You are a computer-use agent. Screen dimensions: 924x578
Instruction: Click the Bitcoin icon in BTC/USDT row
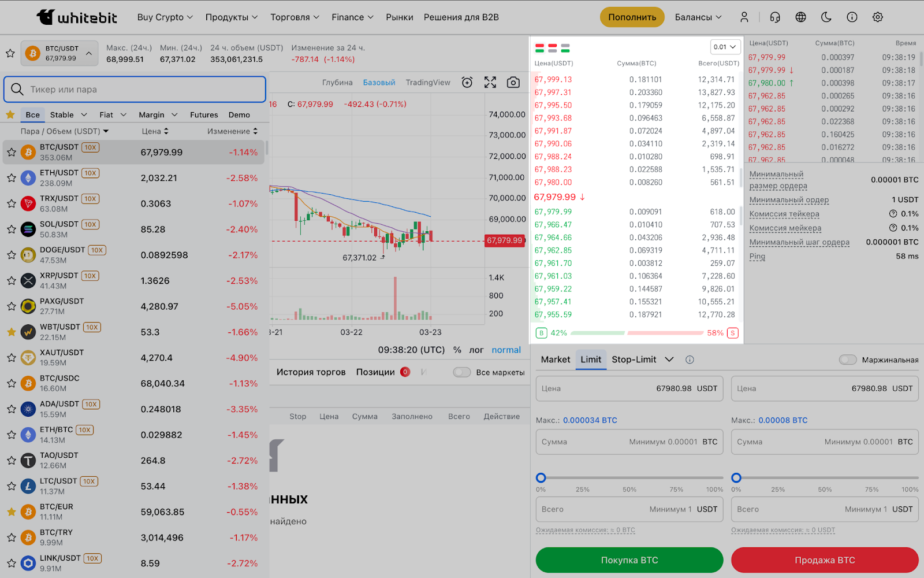(x=28, y=152)
